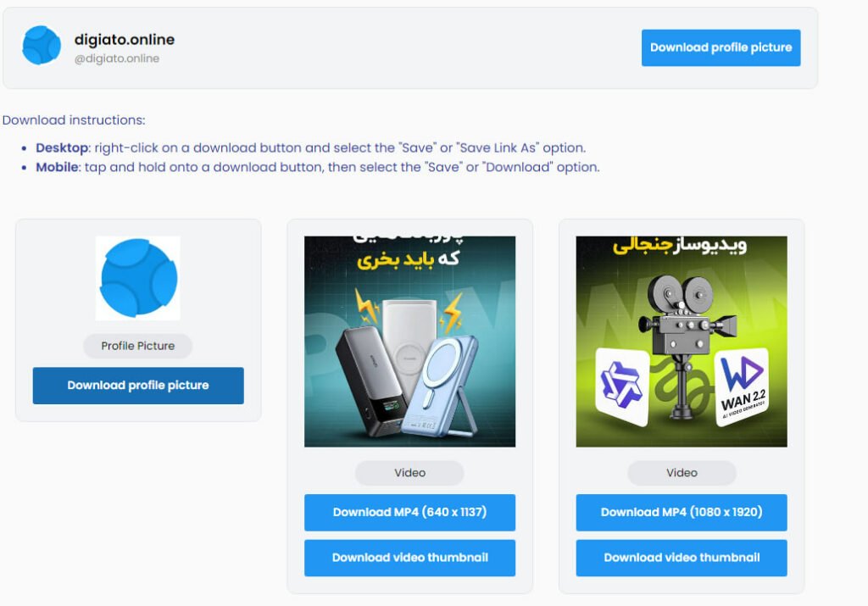Viewport: 868px width, 606px height.
Task: Click the Video label under the power bank thumbnail
Action: click(409, 473)
